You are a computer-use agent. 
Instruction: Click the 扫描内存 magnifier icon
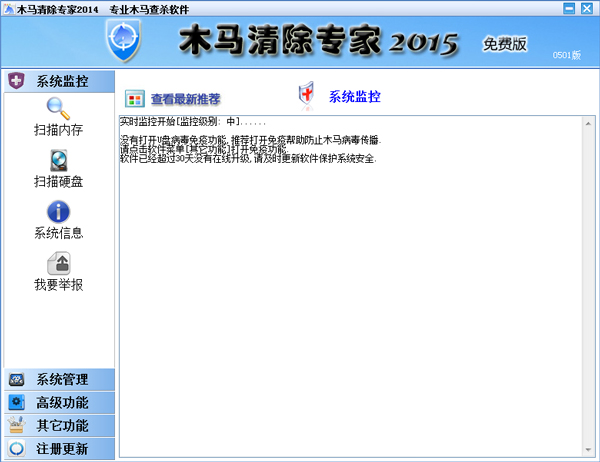(58, 108)
